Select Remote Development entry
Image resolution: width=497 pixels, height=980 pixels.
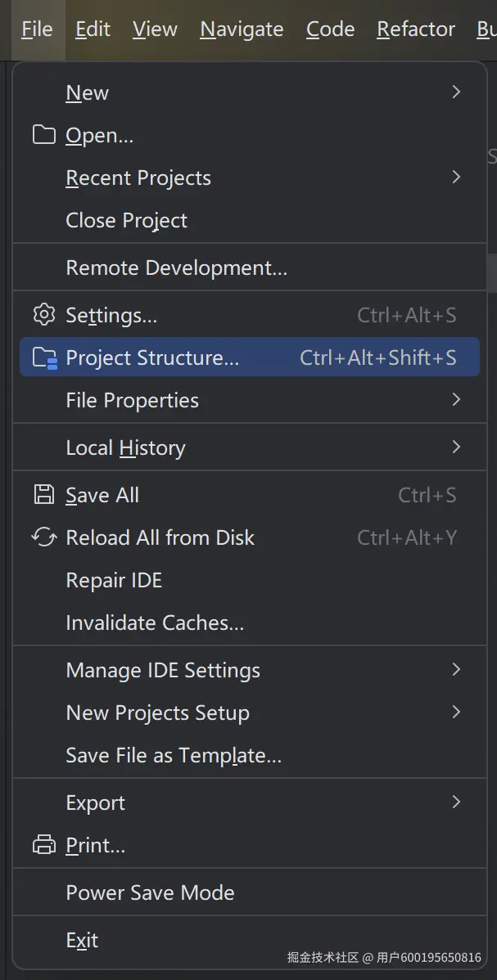tap(176, 267)
